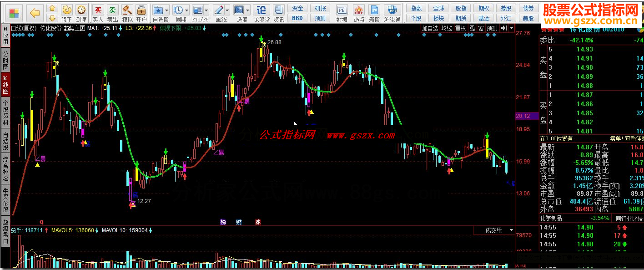Click the 化学制品 industry label
Screen dimensions: 644x270
tap(552, 219)
